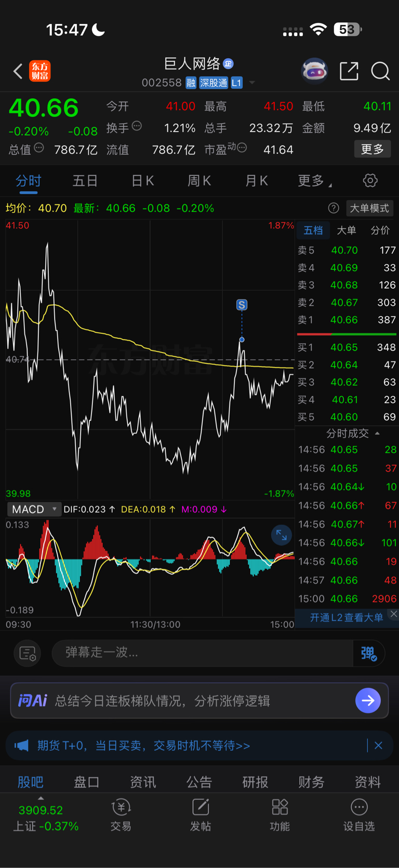Switch to the 日K tab
This screenshot has width=399, height=868.
click(142, 180)
